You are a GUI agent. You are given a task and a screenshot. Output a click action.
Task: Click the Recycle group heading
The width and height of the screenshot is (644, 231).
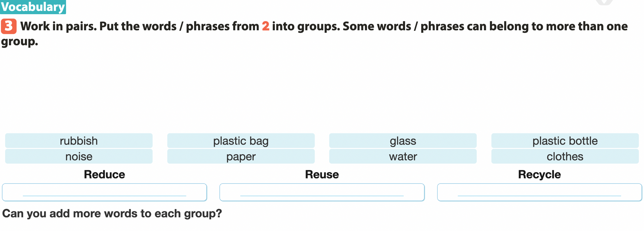[539, 175]
